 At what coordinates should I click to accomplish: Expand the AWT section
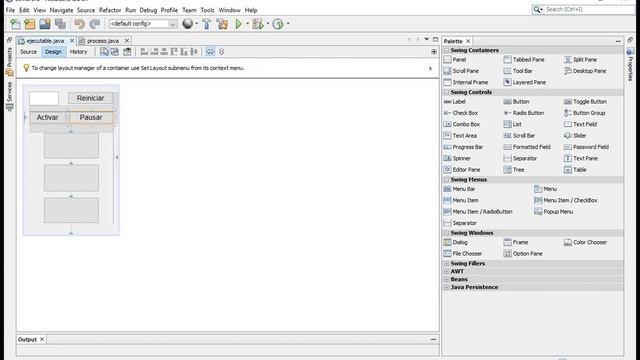point(447,271)
